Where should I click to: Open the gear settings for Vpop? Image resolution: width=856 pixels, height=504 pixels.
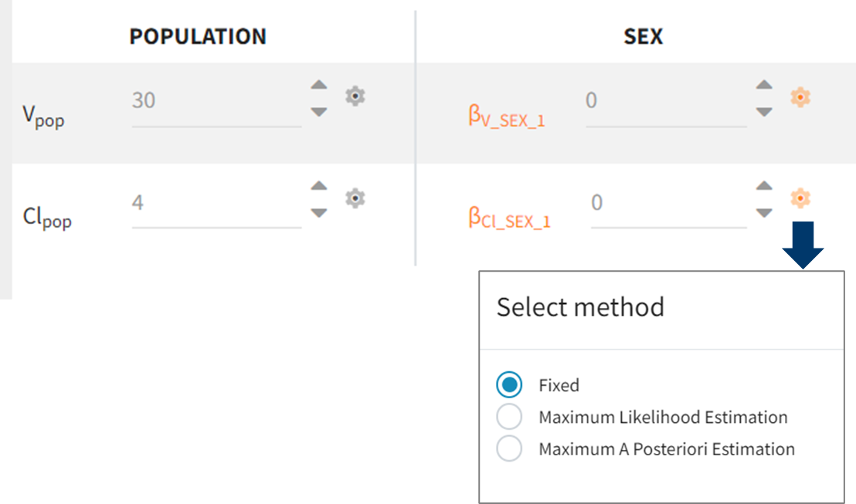click(x=355, y=96)
